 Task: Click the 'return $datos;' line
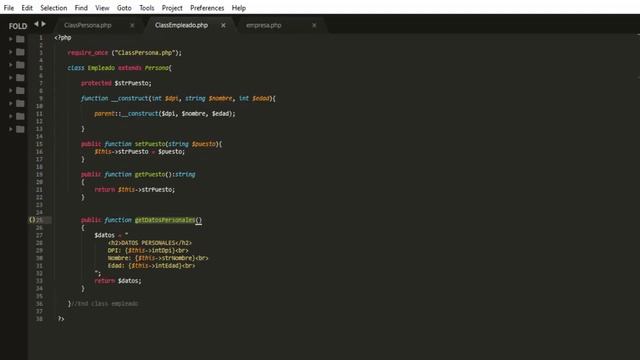pos(118,281)
